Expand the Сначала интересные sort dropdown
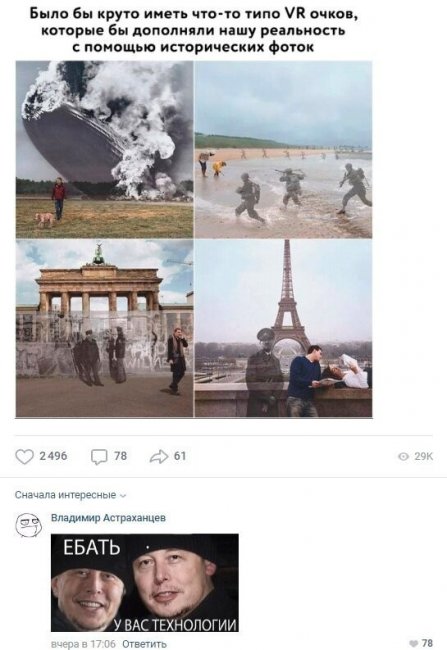 click(71, 495)
